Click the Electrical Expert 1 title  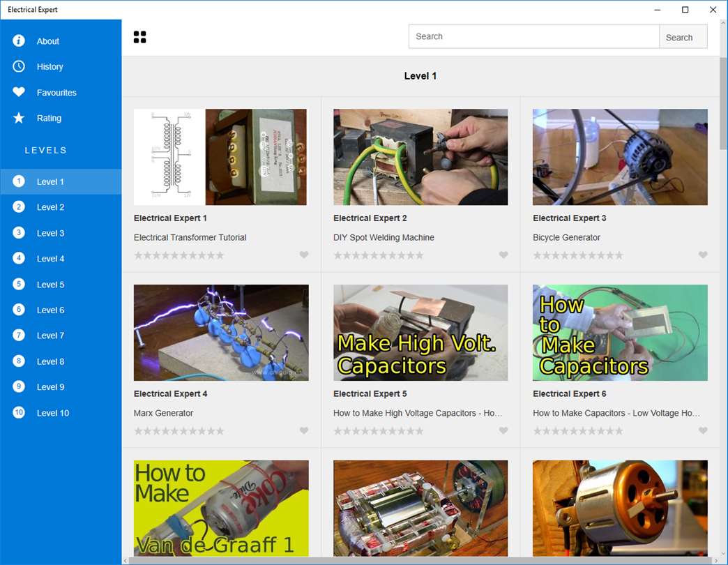click(170, 218)
